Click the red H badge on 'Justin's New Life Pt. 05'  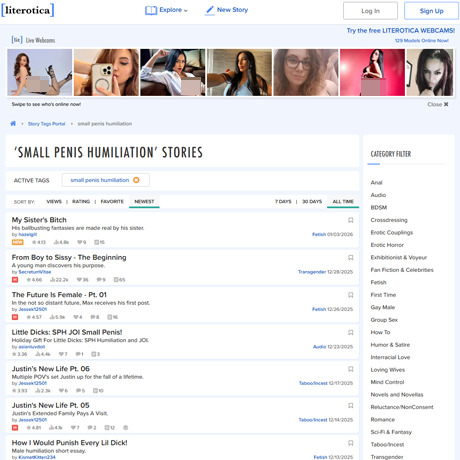[15, 428]
